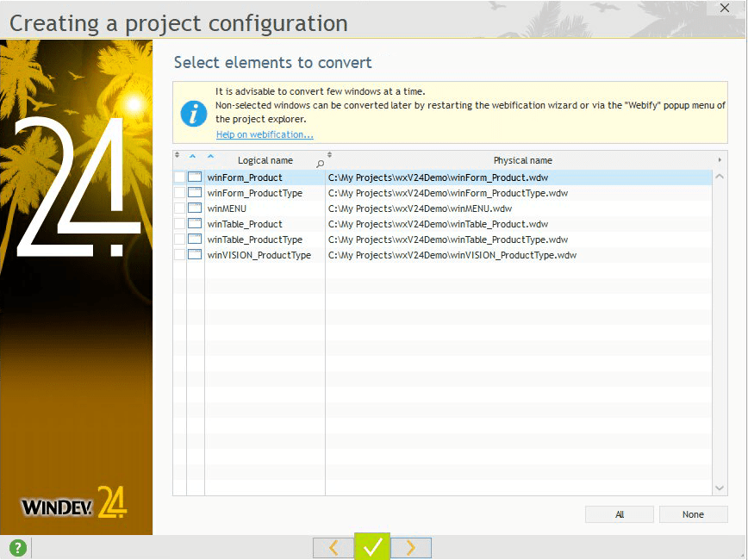
Task: Click the window icon beside winForm_Product
Action: (195, 177)
